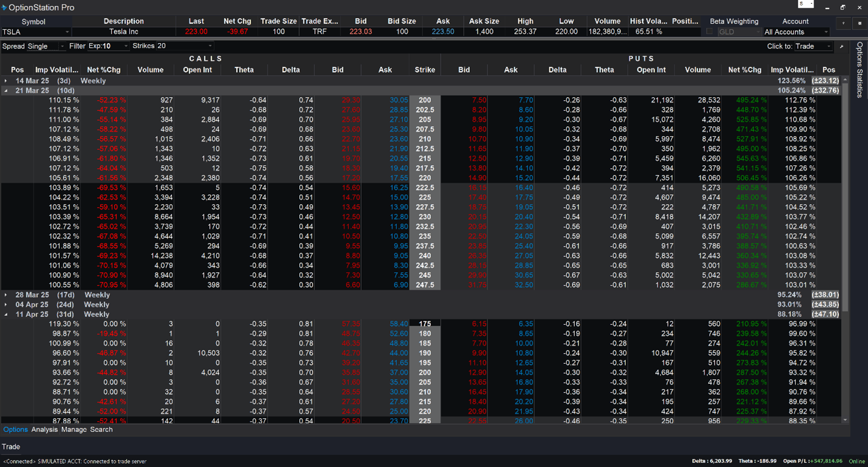Click the settings gear icon in the Account section

[860, 24]
